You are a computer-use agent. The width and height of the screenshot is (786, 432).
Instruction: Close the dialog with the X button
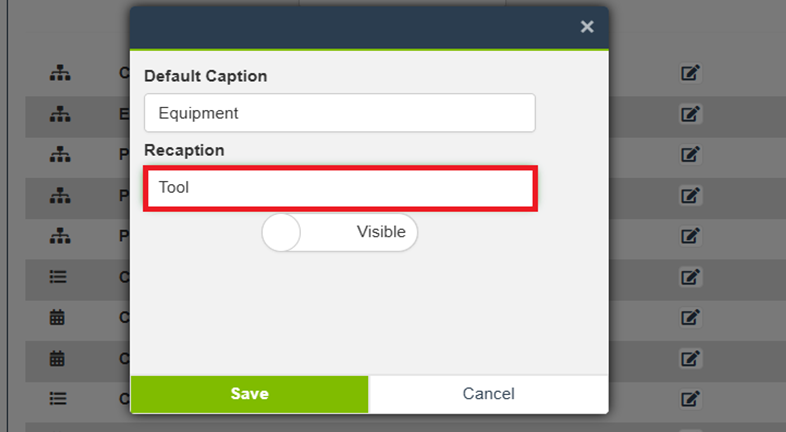pyautogui.click(x=587, y=27)
